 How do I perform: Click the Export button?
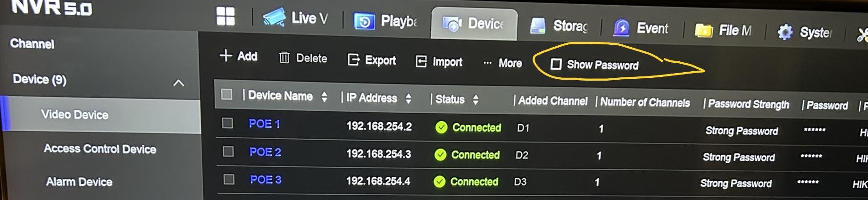[x=372, y=60]
